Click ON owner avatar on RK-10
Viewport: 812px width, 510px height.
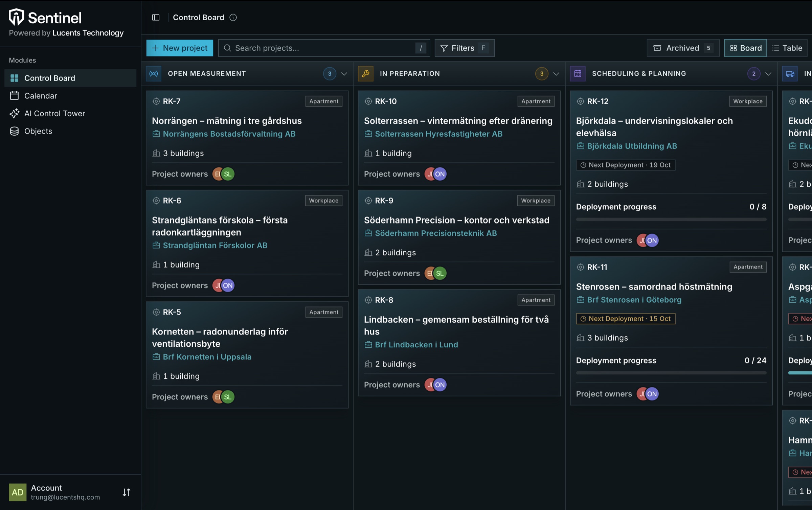(440, 174)
